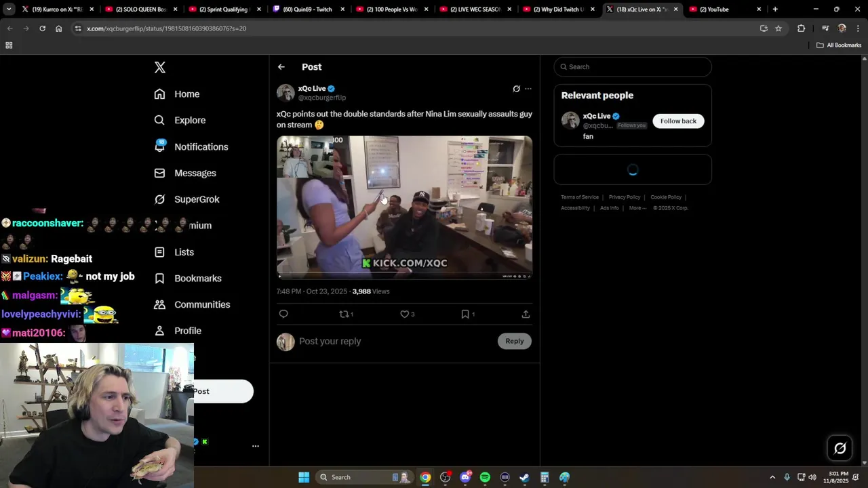
Task: Open Spotify from the taskbar
Action: click(x=485, y=477)
